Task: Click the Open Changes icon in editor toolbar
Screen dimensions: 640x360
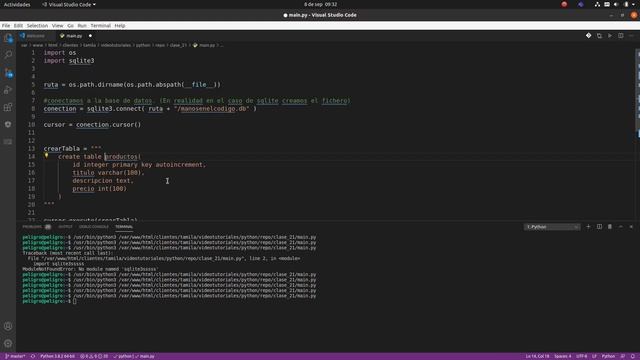Action: [599, 36]
